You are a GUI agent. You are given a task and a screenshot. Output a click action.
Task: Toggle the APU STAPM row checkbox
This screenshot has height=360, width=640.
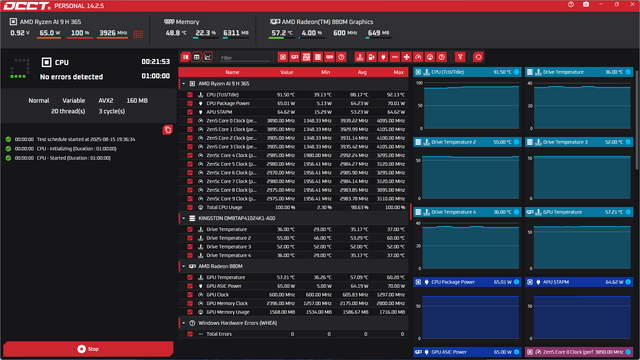[x=190, y=112]
